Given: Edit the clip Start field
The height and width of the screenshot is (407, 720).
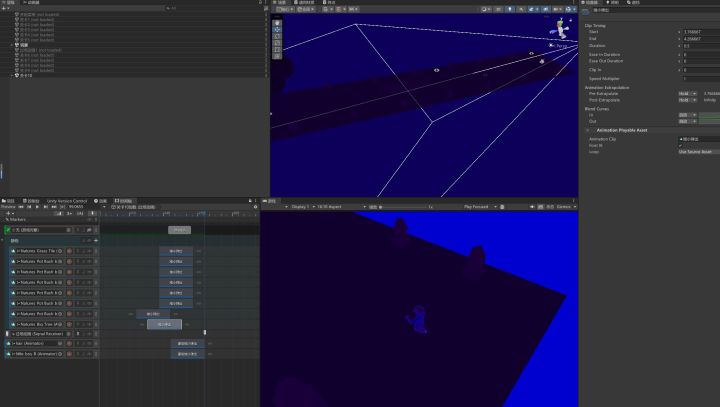Looking at the screenshot, I should (x=701, y=32).
